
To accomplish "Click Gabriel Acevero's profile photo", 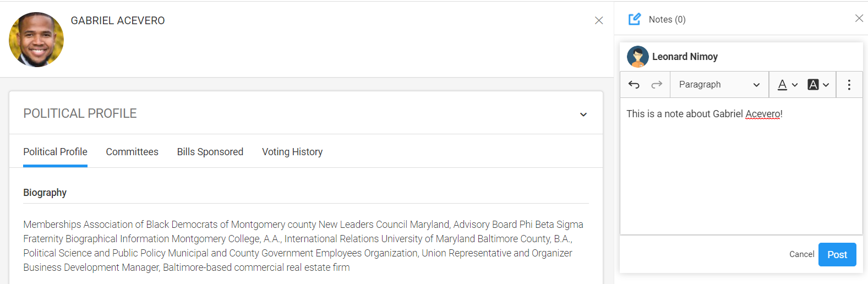I will [36, 40].
